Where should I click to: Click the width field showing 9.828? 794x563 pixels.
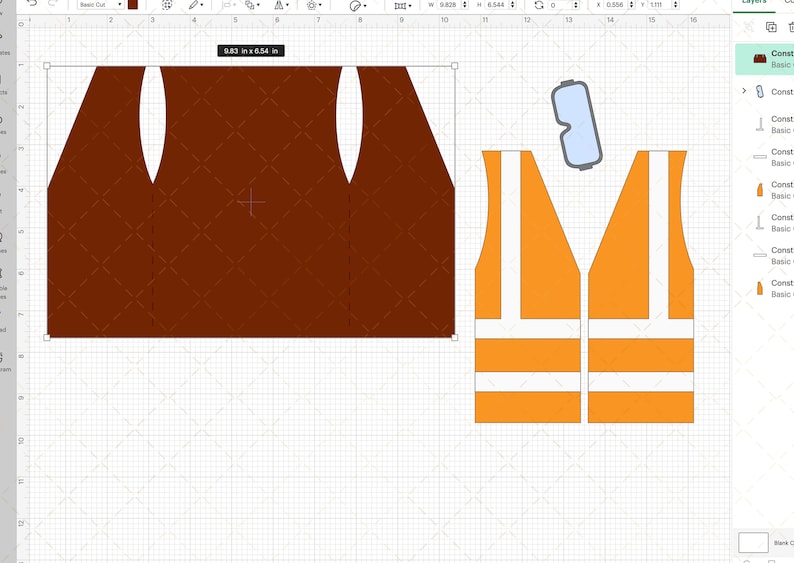[449, 5]
